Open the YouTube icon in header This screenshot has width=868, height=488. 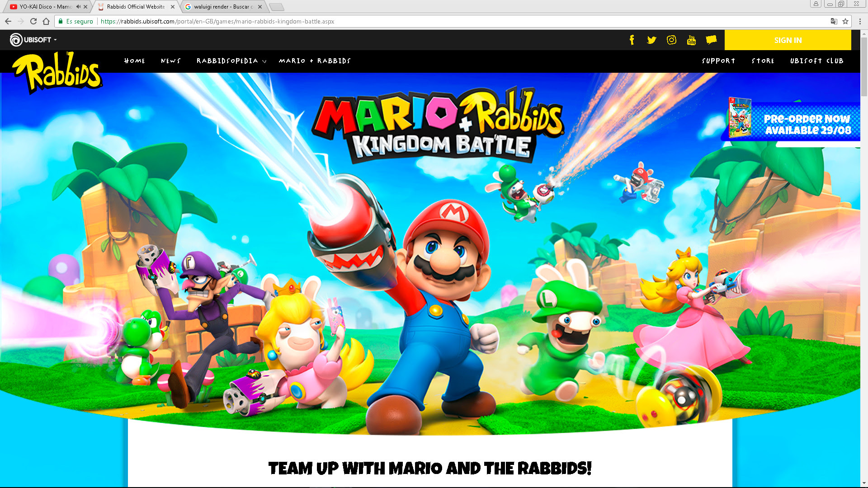(691, 40)
